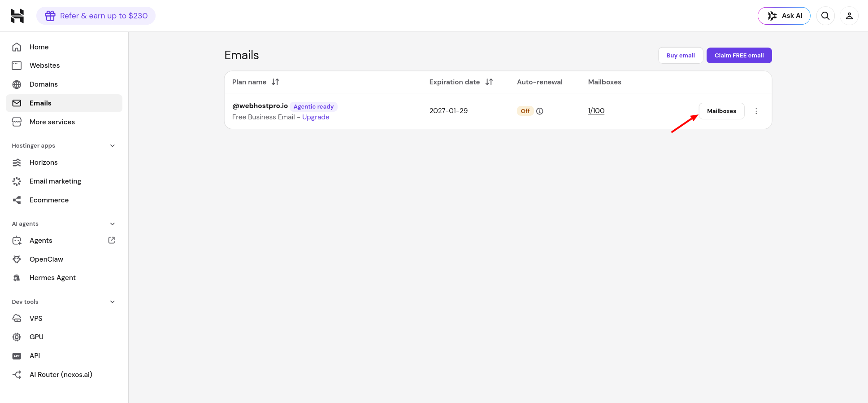The image size is (868, 403).
Task: Collapse the Hostinger apps section
Action: [x=113, y=146]
